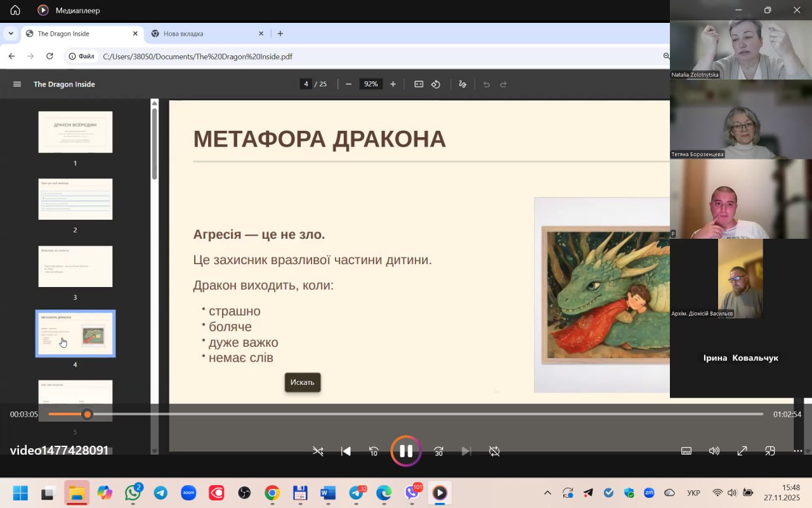Screen dimensions: 812x508
Task: Open slide 2 thumbnail in sidebar
Action: coord(75,199)
